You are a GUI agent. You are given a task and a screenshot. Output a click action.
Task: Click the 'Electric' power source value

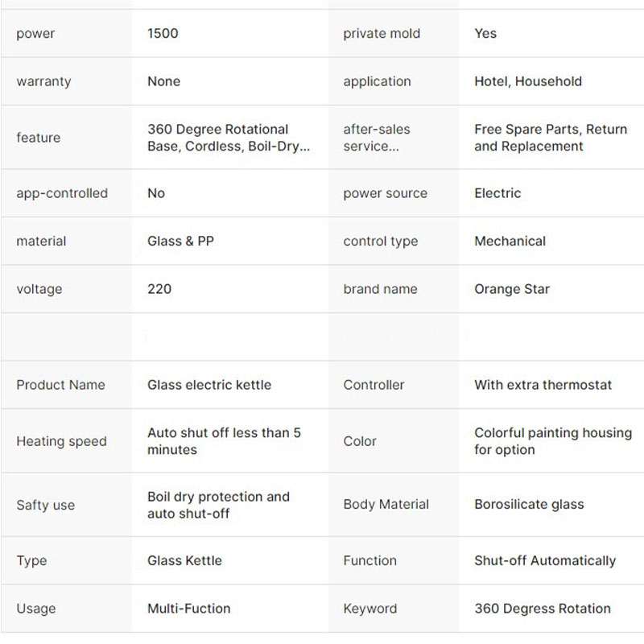click(497, 193)
